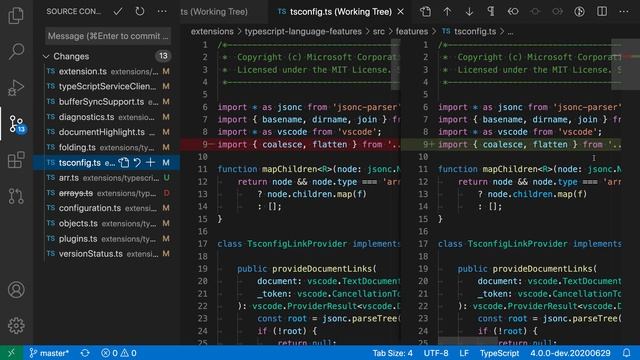
Task: Select Source Control view with 13 badge
Action: click(17, 124)
